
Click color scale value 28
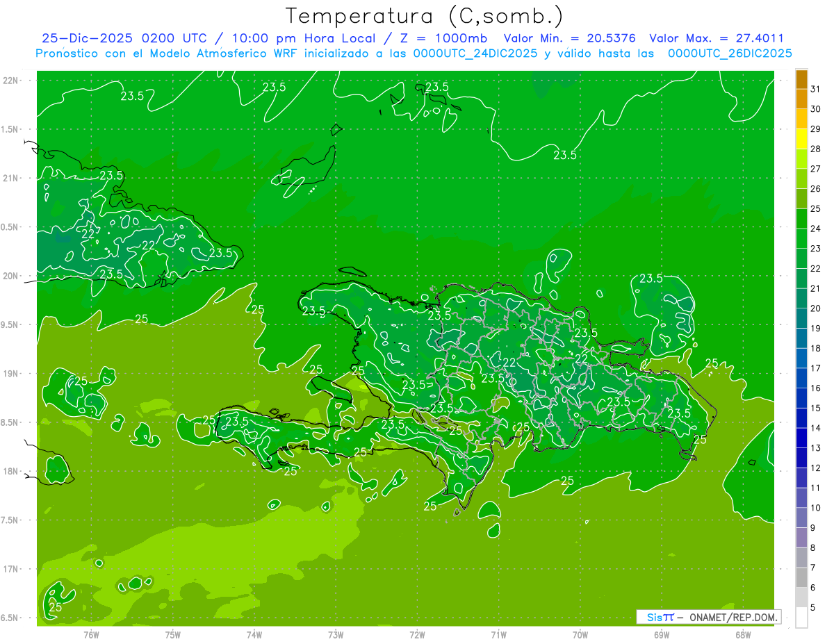815,149
